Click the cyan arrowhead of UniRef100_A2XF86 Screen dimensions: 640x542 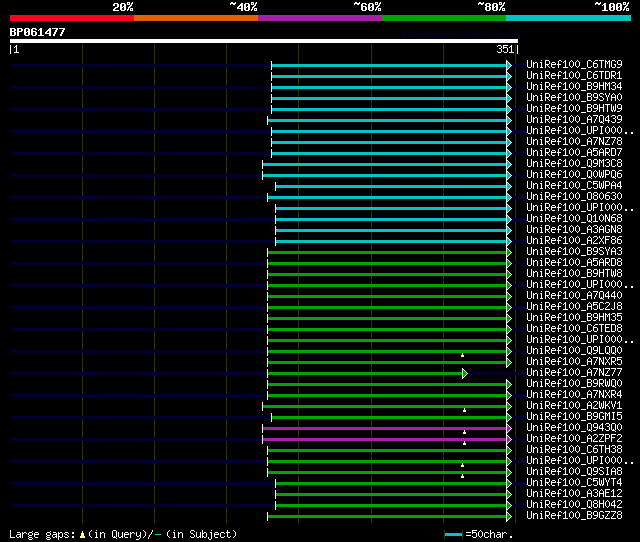click(x=509, y=242)
